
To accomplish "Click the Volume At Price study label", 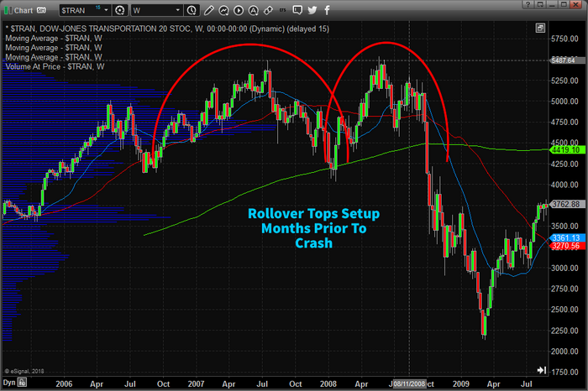I will click(55, 66).
